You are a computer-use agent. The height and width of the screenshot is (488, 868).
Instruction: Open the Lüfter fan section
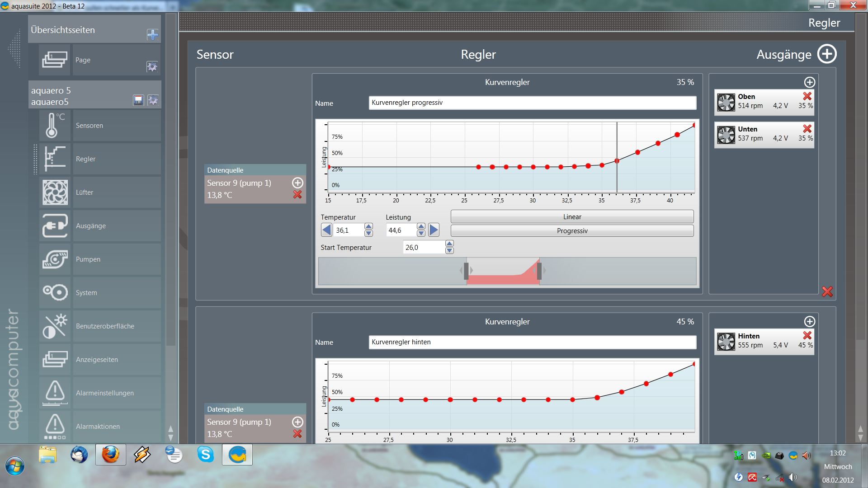coord(55,192)
